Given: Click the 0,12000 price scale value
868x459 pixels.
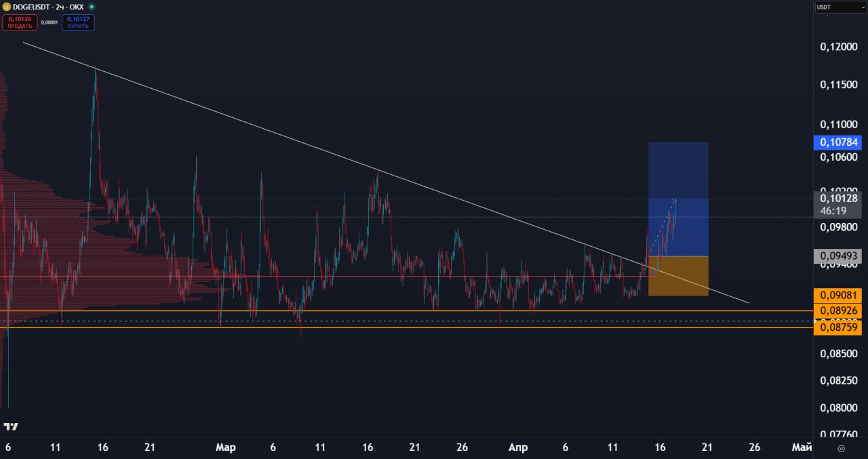Looking at the screenshot, I should click(x=839, y=46).
